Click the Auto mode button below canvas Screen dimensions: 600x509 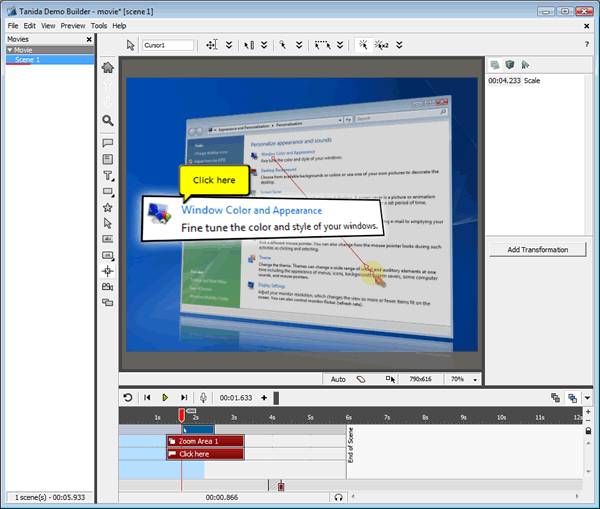(x=338, y=379)
